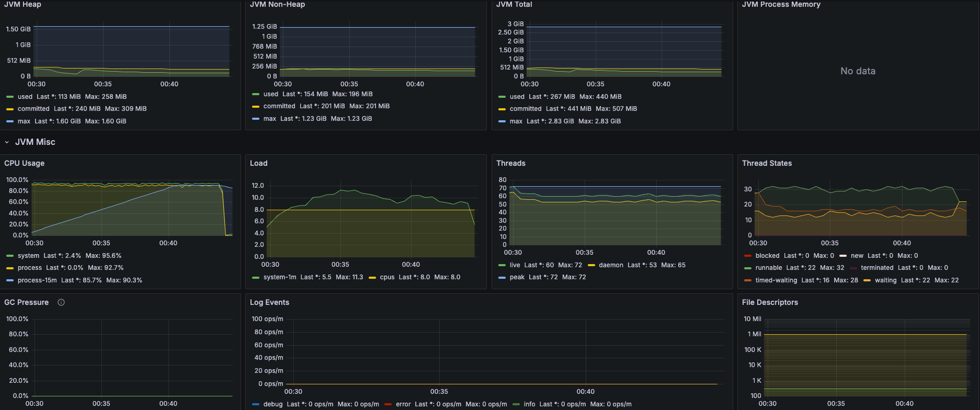Toggle the system series in CPU Usage legend
This screenshot has width=980, height=410.
28,256
